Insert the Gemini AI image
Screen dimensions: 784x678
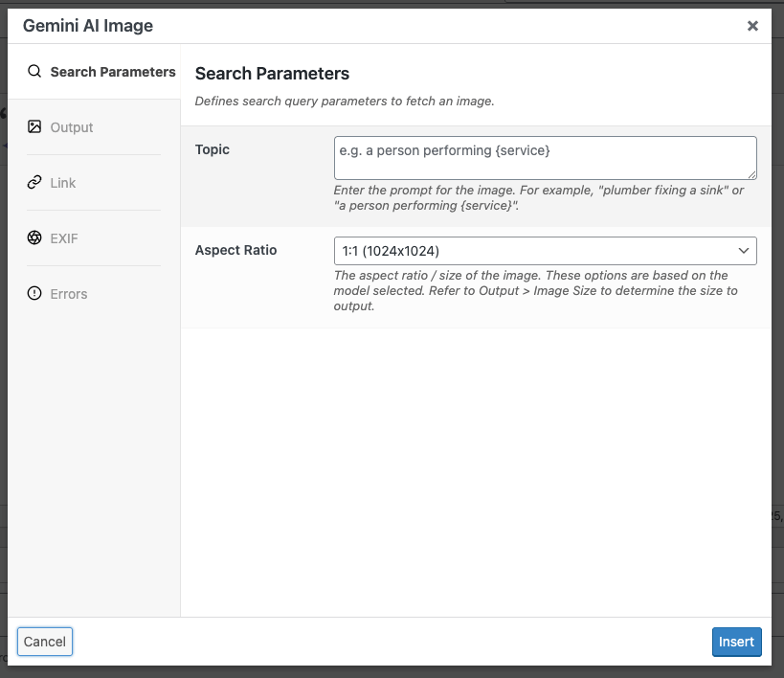[x=736, y=642]
